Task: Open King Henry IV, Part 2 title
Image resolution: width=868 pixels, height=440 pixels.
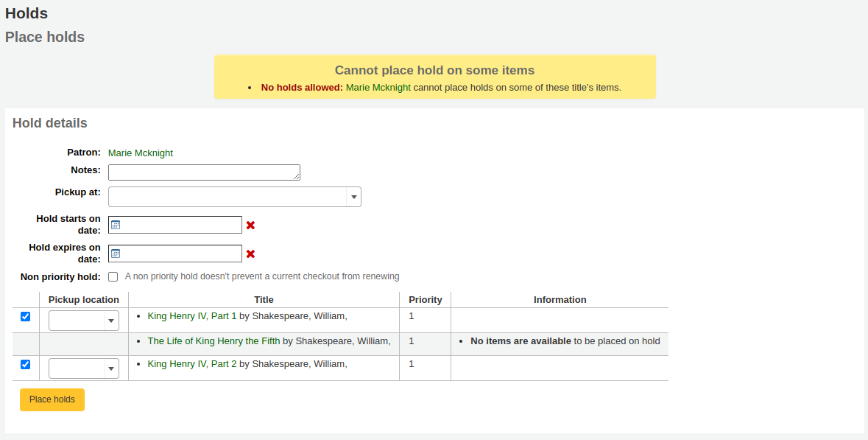Action: pos(192,363)
